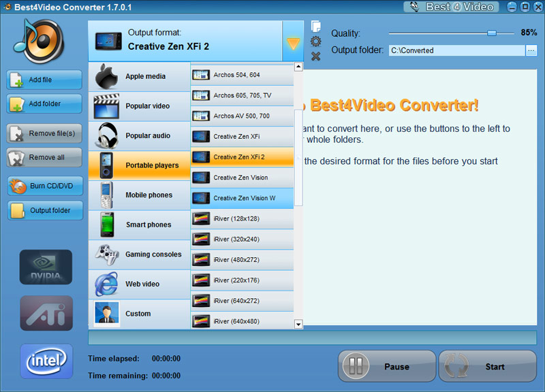Select the Gaming consoles category

(140, 255)
